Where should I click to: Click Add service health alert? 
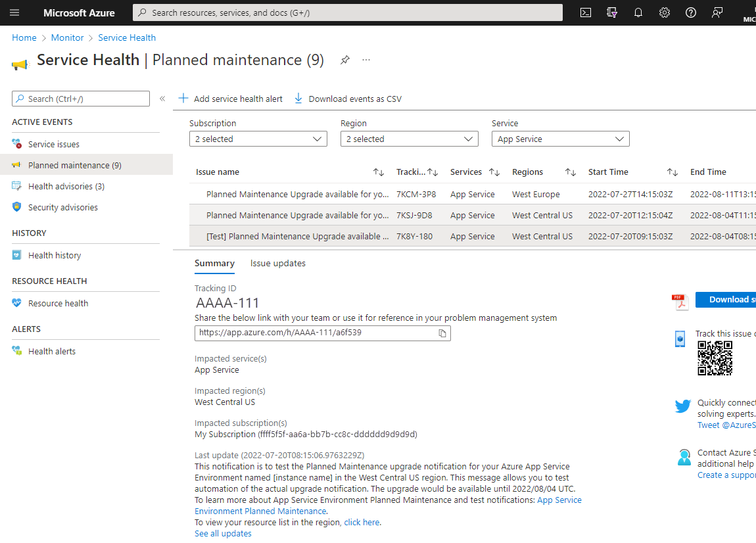pos(230,99)
